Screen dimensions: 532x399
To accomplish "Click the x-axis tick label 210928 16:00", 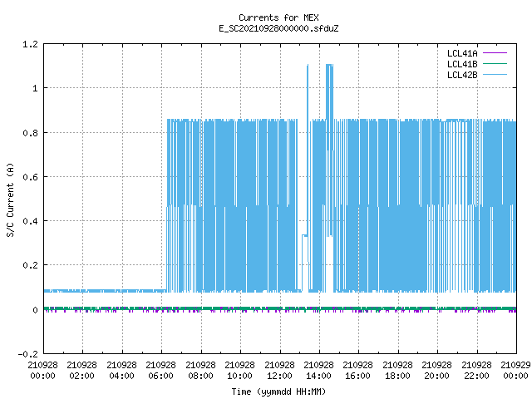I will 357,371.
